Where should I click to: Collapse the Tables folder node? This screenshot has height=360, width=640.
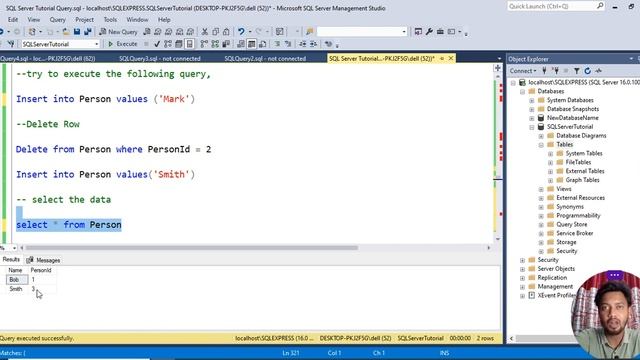click(x=541, y=145)
